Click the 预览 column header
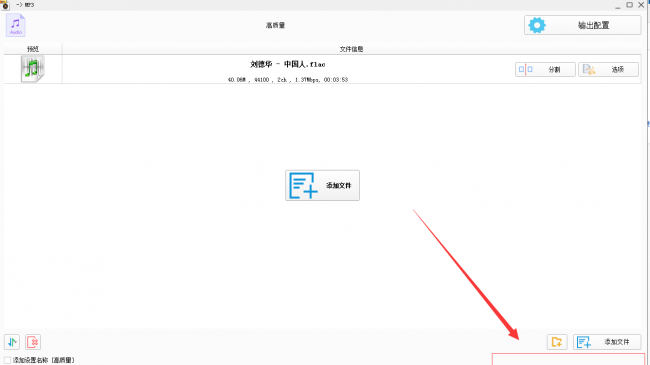The image size is (650, 365). coord(33,49)
